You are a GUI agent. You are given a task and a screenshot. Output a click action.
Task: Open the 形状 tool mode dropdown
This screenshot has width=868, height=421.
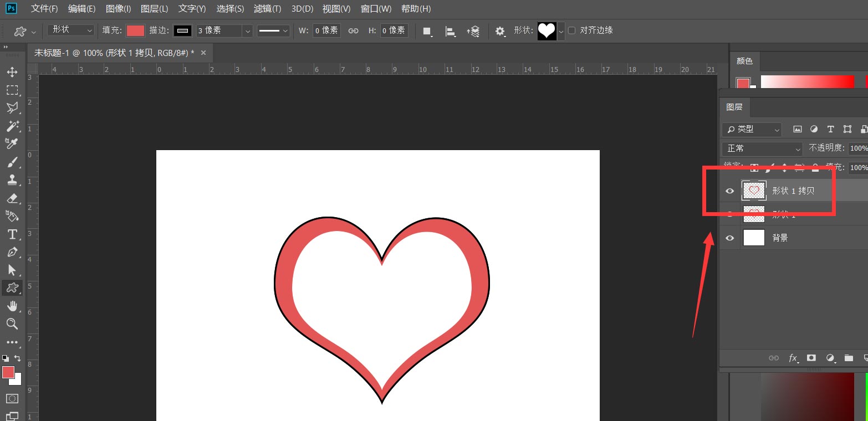[71, 30]
